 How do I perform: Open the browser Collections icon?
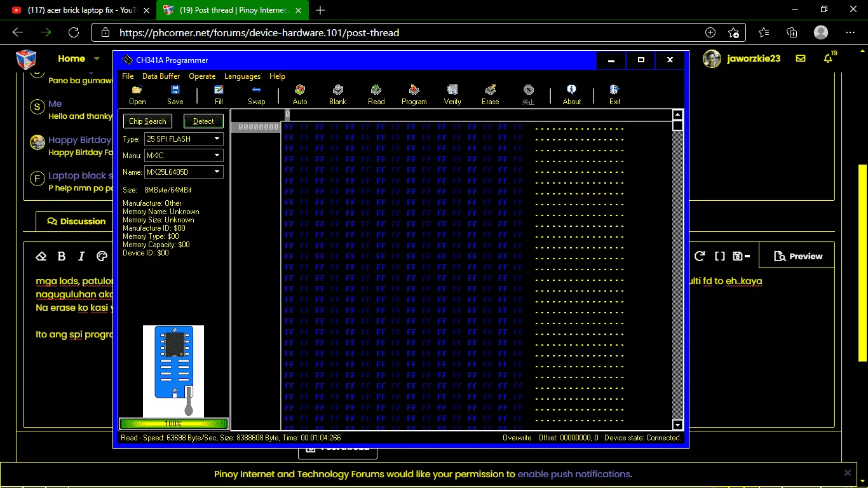(x=792, y=32)
